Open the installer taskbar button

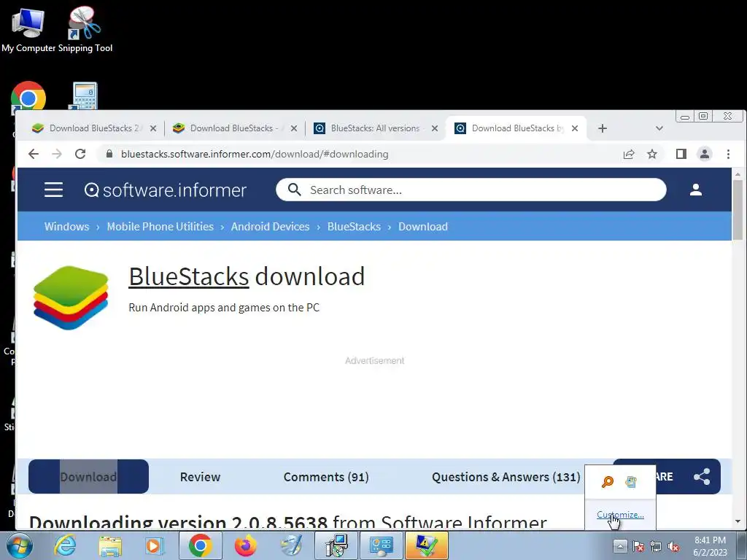point(336,545)
